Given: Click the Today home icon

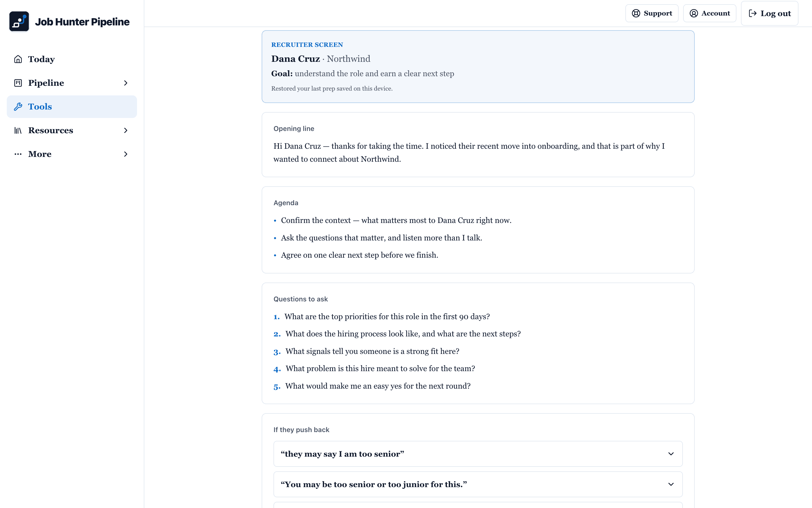Looking at the screenshot, I should click(18, 59).
